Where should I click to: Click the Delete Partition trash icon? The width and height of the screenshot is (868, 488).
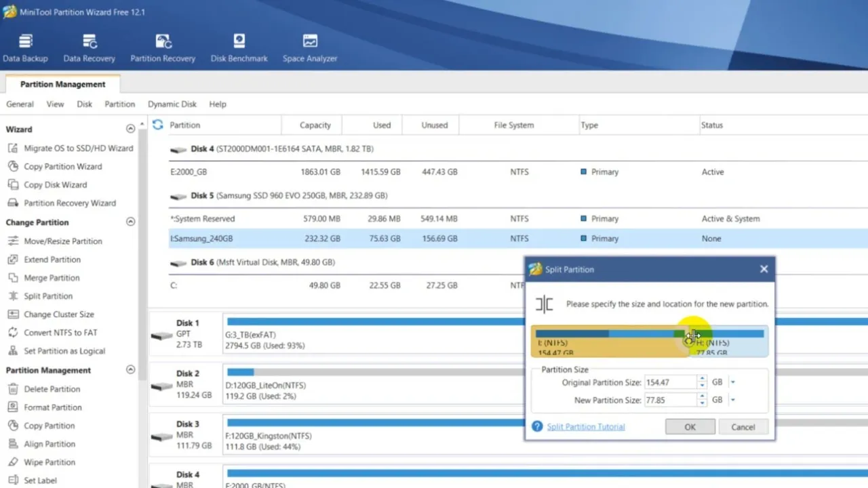click(13, 388)
